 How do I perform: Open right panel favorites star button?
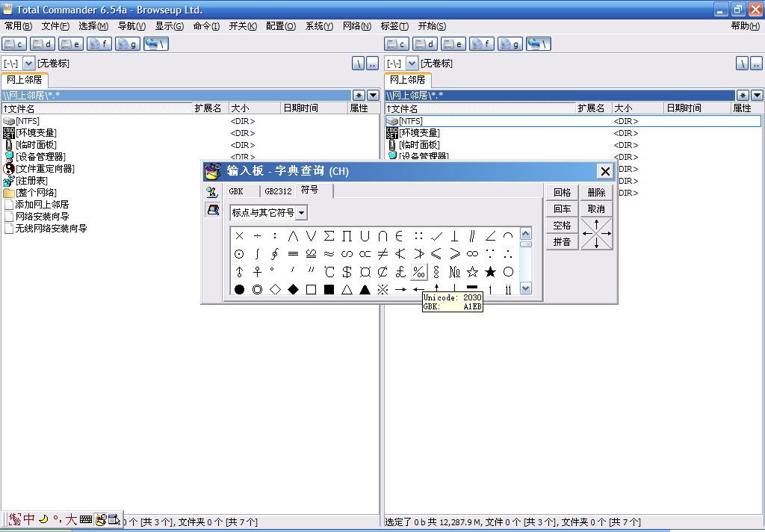(x=743, y=95)
